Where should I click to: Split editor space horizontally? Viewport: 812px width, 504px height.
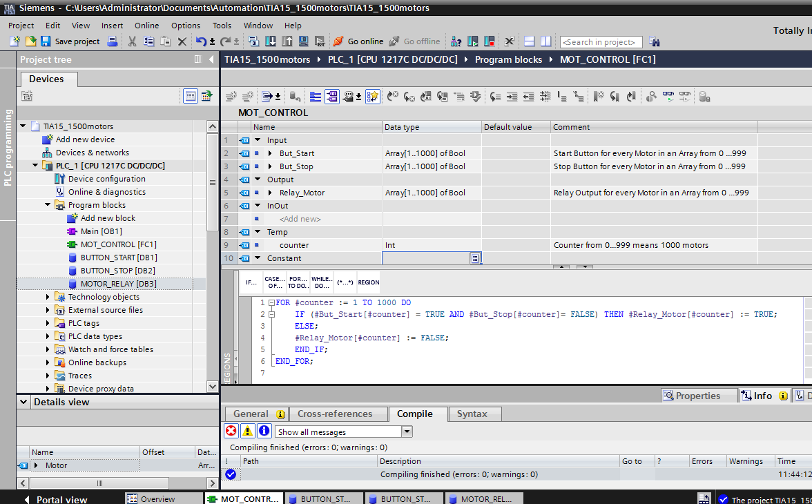[529, 41]
